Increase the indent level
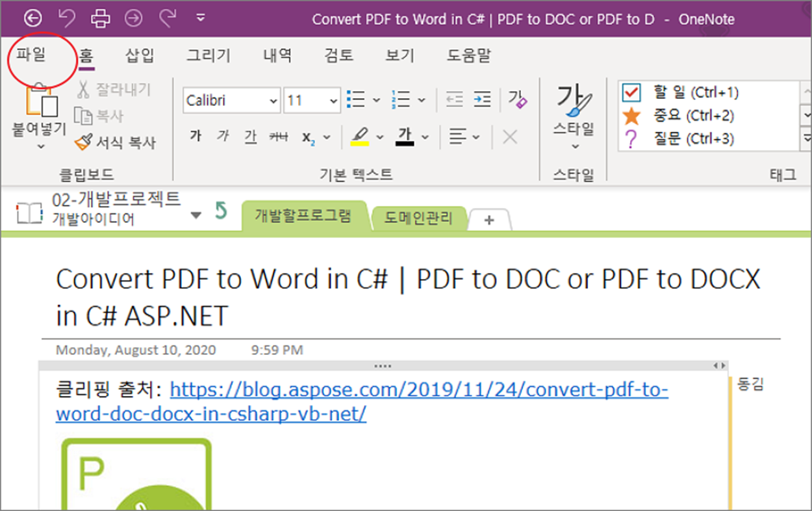The height and width of the screenshot is (511, 812). pyautogui.click(x=482, y=99)
